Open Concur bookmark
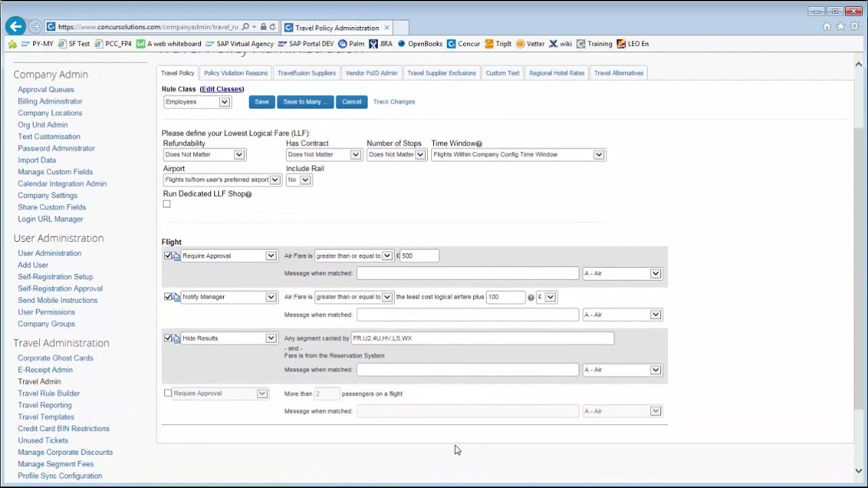The image size is (868, 488). coord(464,44)
